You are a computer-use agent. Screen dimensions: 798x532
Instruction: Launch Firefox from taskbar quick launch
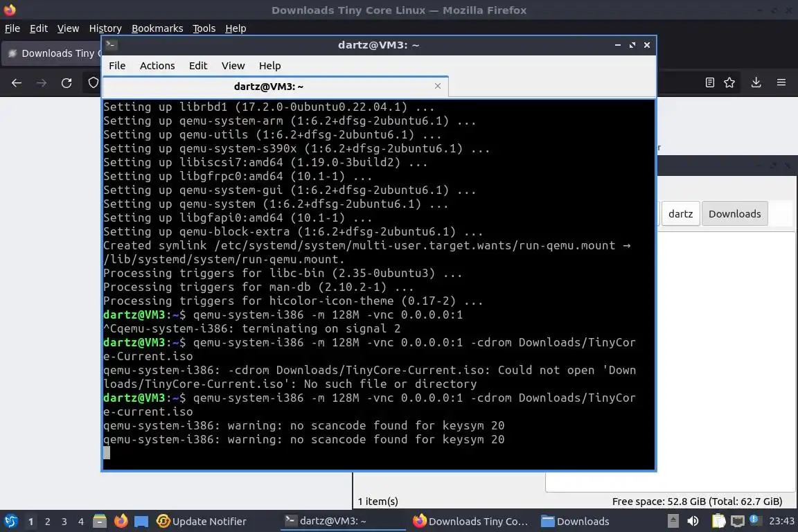click(121, 521)
